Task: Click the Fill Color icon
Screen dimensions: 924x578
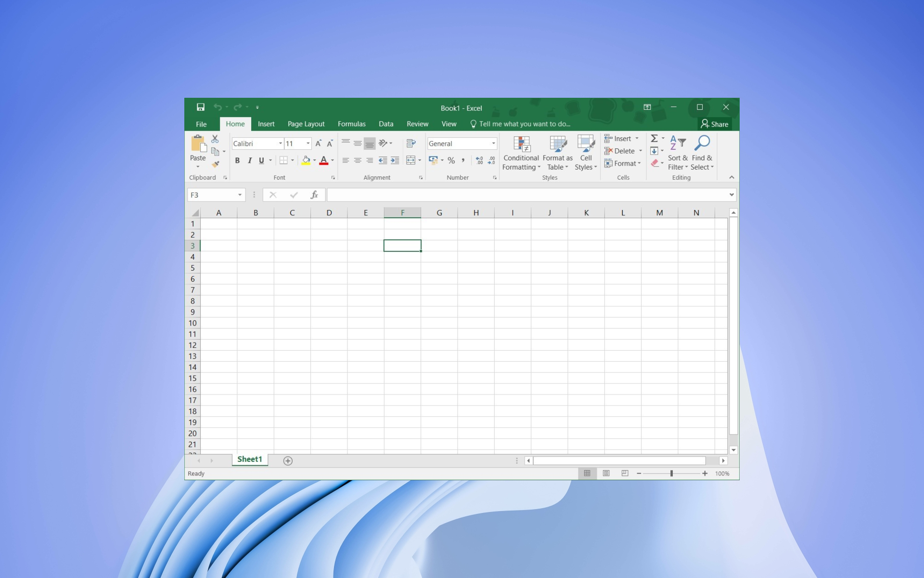Action: [x=305, y=160]
